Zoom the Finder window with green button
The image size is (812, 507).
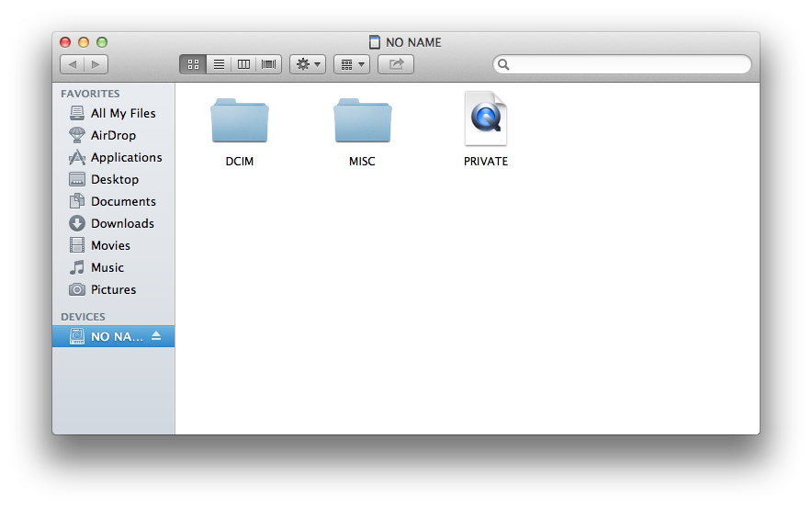pos(102,42)
